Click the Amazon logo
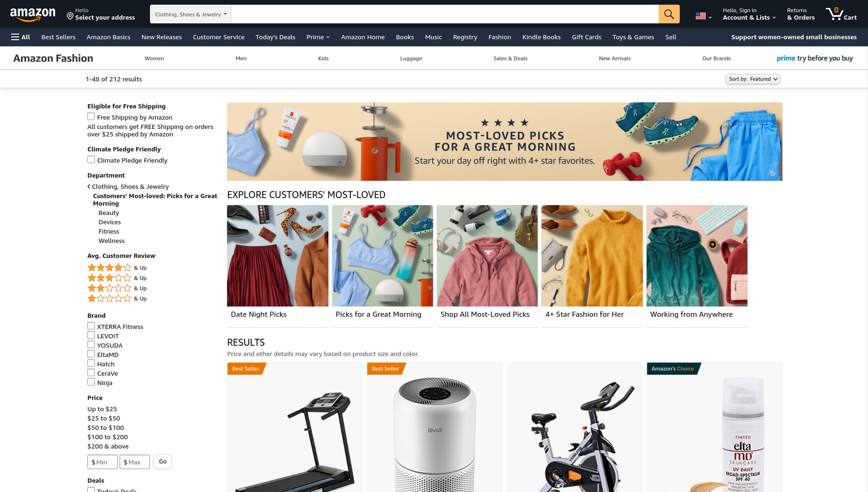The image size is (868, 492). pos(33,14)
